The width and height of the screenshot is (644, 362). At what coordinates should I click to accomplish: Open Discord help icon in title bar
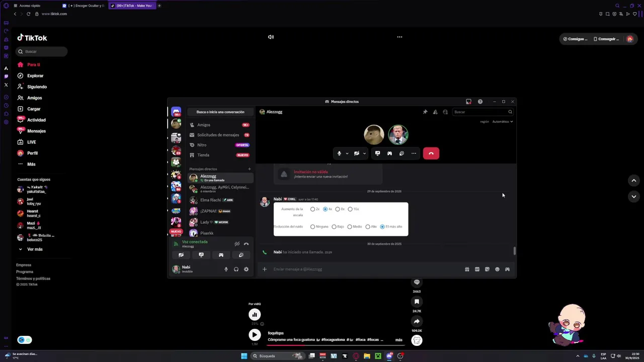pos(480,102)
